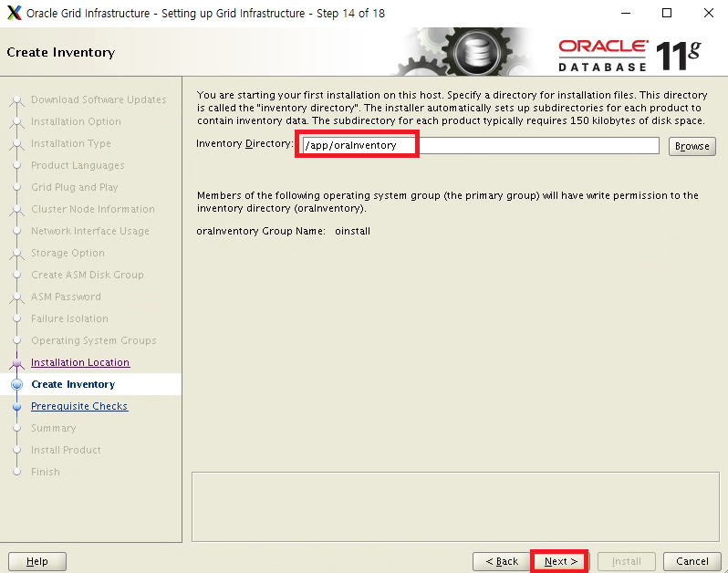Click the empty message area at bottom
The height and width of the screenshot is (573, 728).
(455, 506)
